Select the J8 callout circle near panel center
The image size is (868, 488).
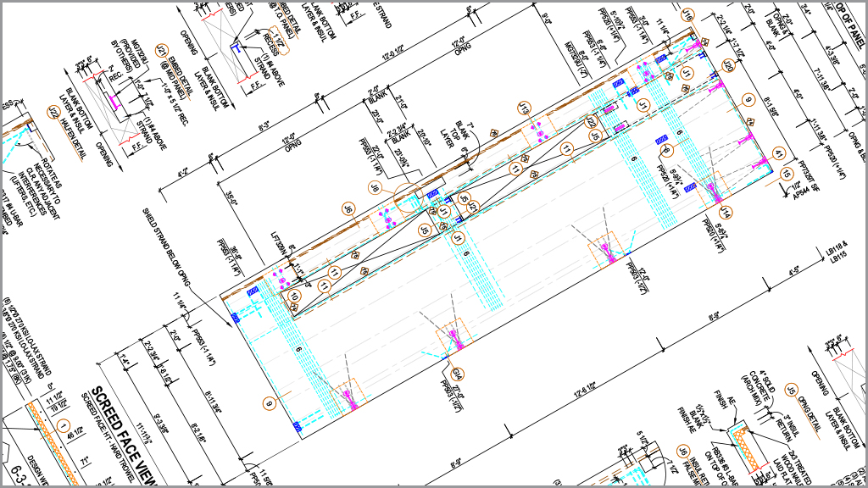tap(375, 187)
